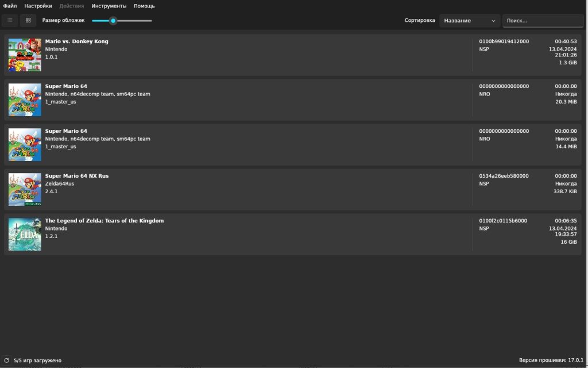Click the title Mario vs. Donkey Kong
Image resolution: width=588 pixels, height=368 pixels.
pos(76,41)
